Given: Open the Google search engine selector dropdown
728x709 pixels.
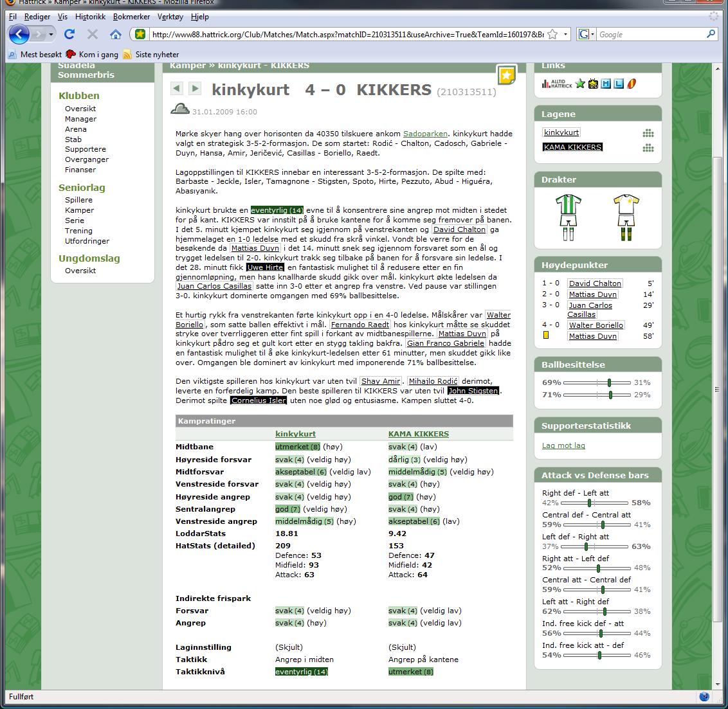Looking at the screenshot, I should (x=587, y=34).
